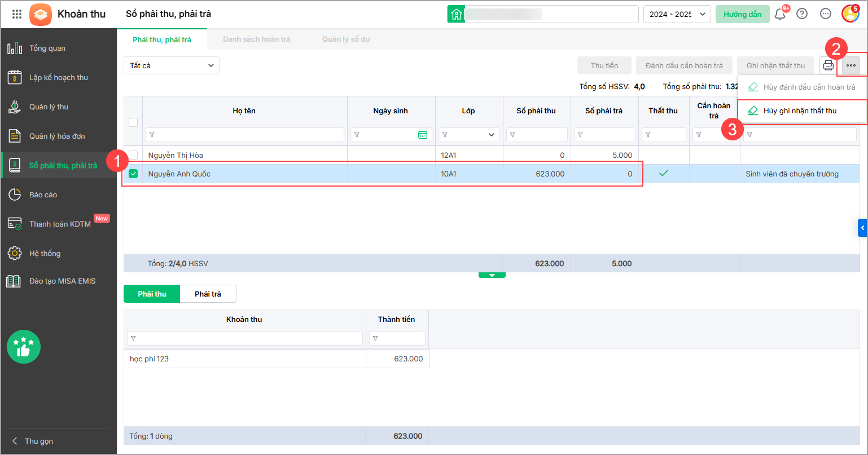Click the filter icon under Số phải thu
868x455 pixels.
coord(512,135)
